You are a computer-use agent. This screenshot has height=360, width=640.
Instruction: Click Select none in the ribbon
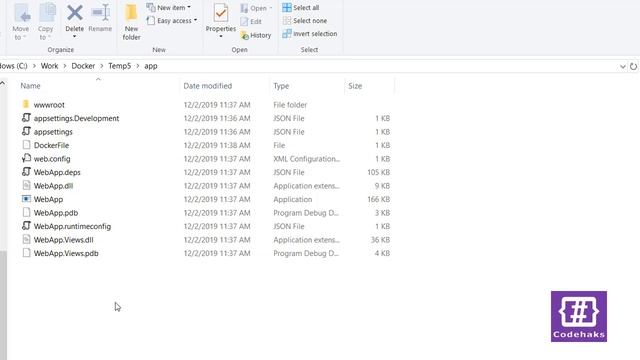(x=305, y=21)
